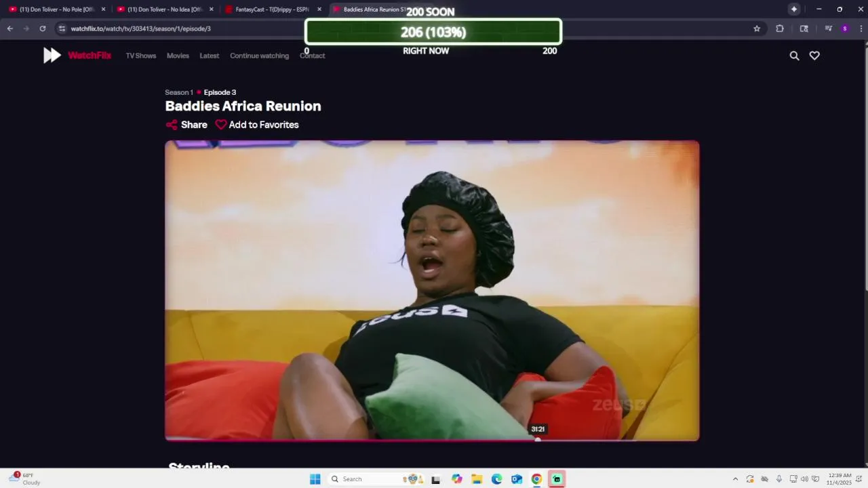Image resolution: width=868 pixels, height=488 pixels.
Task: Click the Season 1 breadcrumb link
Action: tap(179, 92)
